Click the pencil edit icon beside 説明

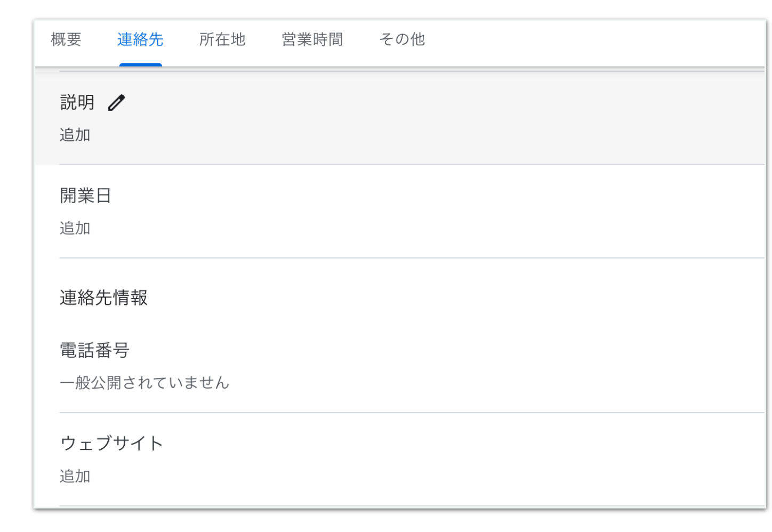click(116, 102)
